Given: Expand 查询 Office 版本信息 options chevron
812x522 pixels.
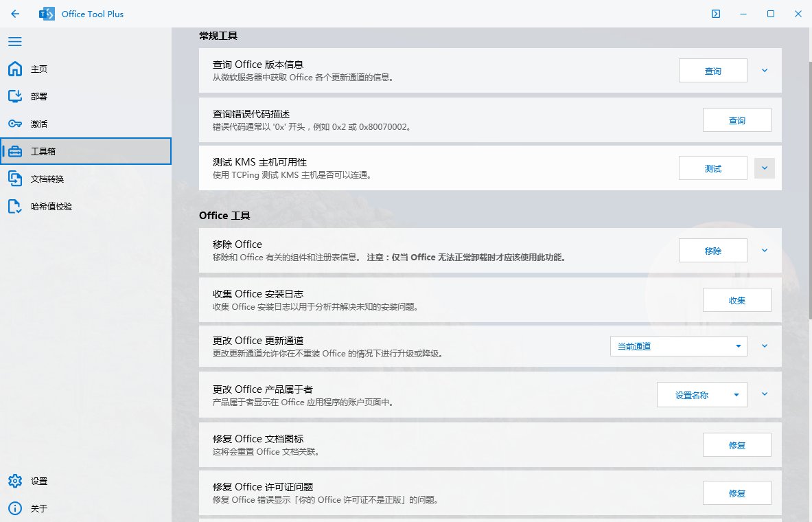Looking at the screenshot, I should click(x=765, y=71).
